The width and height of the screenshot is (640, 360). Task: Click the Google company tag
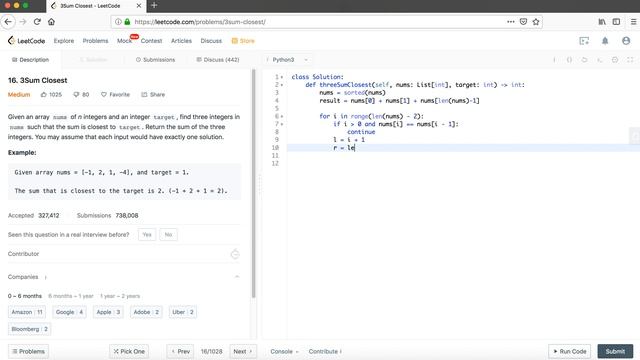click(x=69, y=312)
